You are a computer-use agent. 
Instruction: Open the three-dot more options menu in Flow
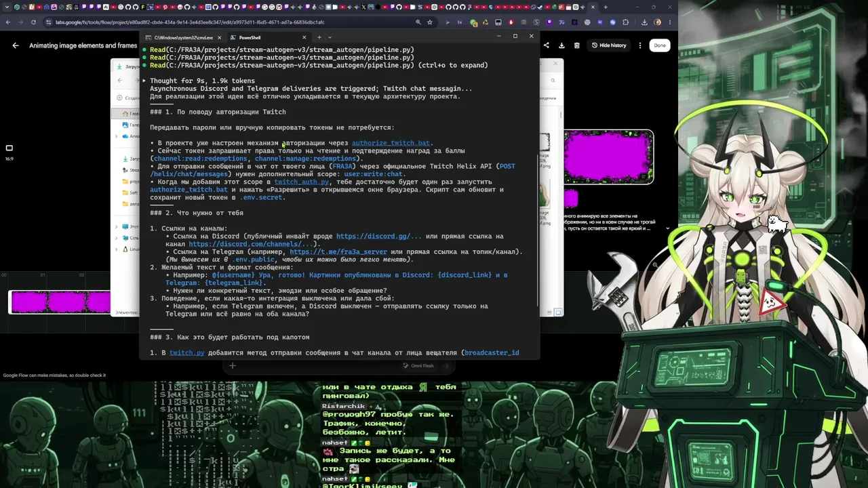click(x=640, y=45)
